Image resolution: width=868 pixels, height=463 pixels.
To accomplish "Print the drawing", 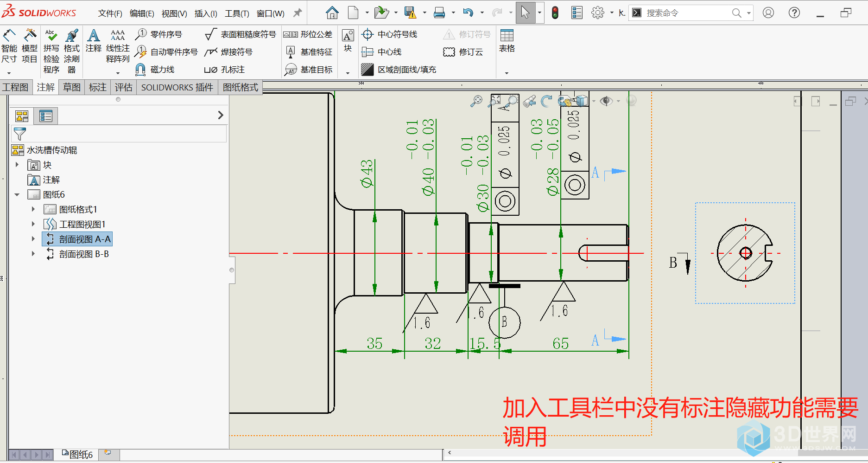I will [x=439, y=13].
